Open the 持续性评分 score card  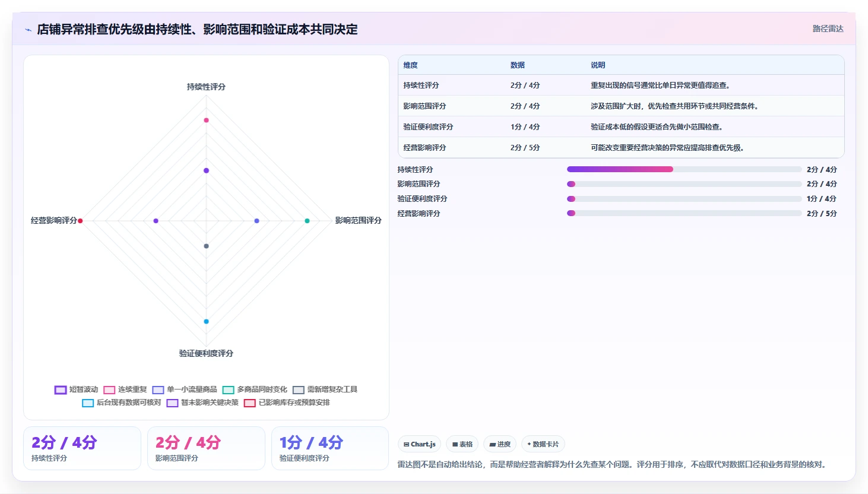[83, 448]
